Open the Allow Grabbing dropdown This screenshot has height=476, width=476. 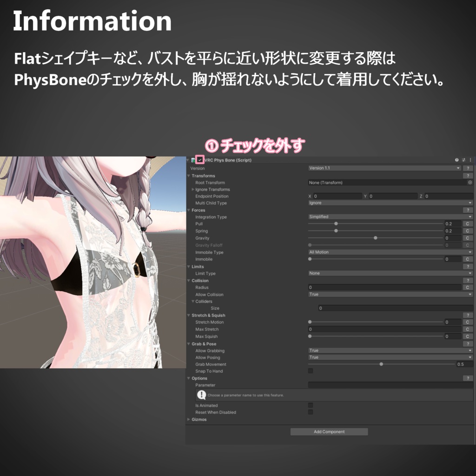click(390, 350)
